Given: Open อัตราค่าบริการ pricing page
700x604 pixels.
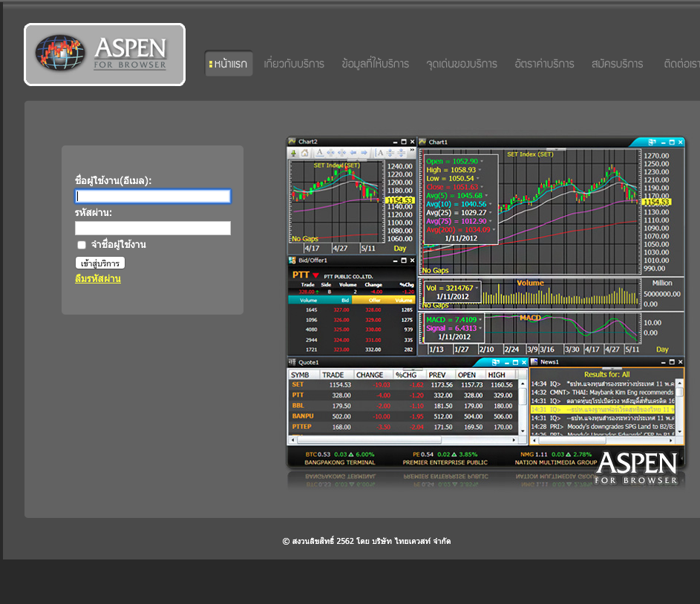Looking at the screenshot, I should click(544, 64).
